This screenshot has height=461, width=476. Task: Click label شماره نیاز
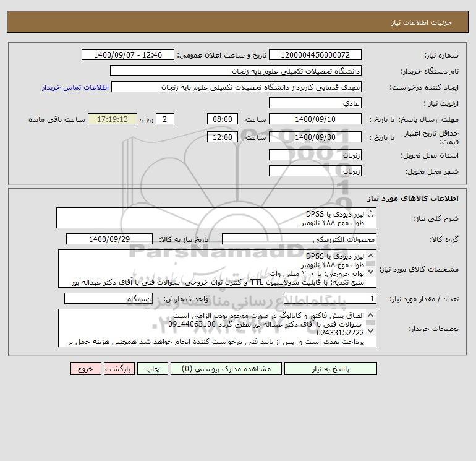point(441,55)
